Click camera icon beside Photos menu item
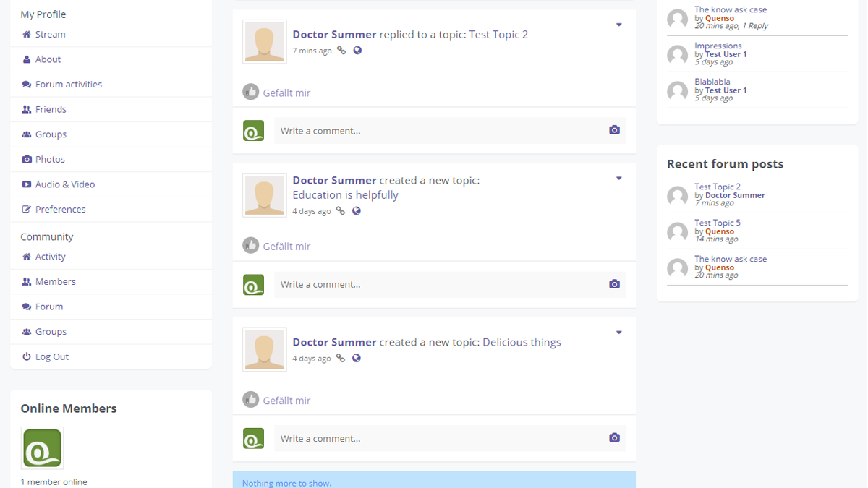868x488 pixels. click(27, 159)
